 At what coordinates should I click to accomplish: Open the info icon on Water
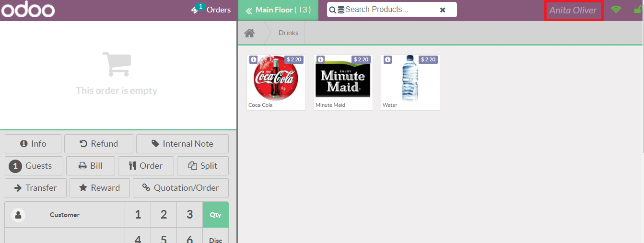388,59
